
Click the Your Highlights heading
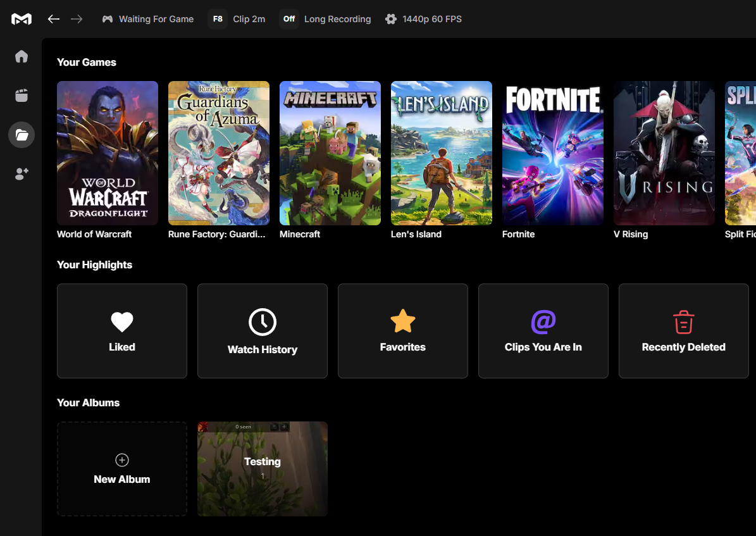(x=94, y=265)
